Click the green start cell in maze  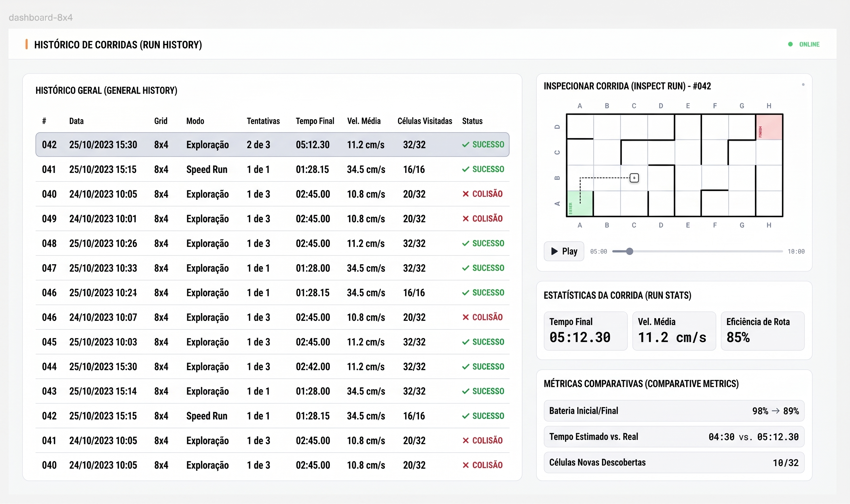pyautogui.click(x=580, y=203)
